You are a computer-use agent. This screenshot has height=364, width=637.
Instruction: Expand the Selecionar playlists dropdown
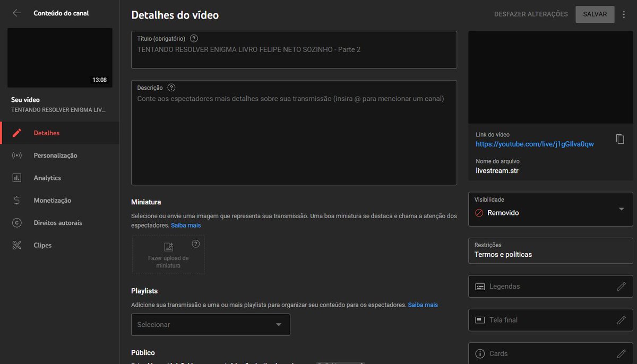[x=211, y=325]
